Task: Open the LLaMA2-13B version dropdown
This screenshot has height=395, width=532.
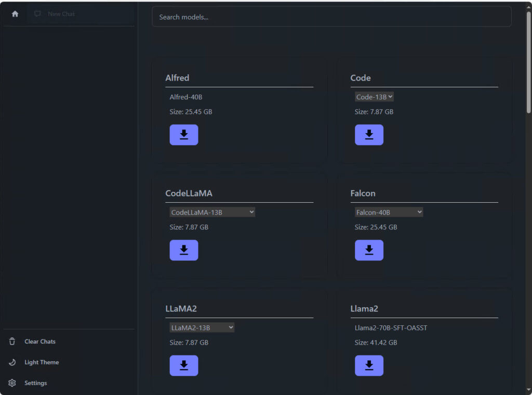Action: pos(202,327)
